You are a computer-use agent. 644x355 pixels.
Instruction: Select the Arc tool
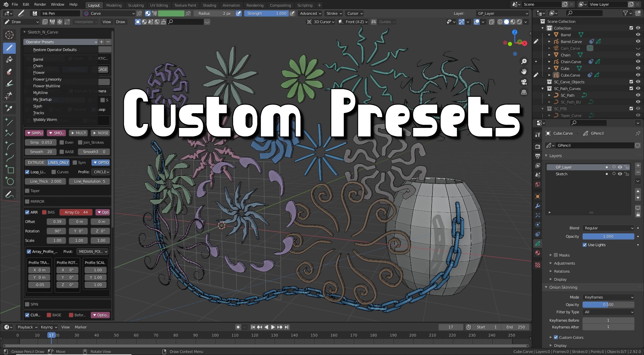(9, 146)
